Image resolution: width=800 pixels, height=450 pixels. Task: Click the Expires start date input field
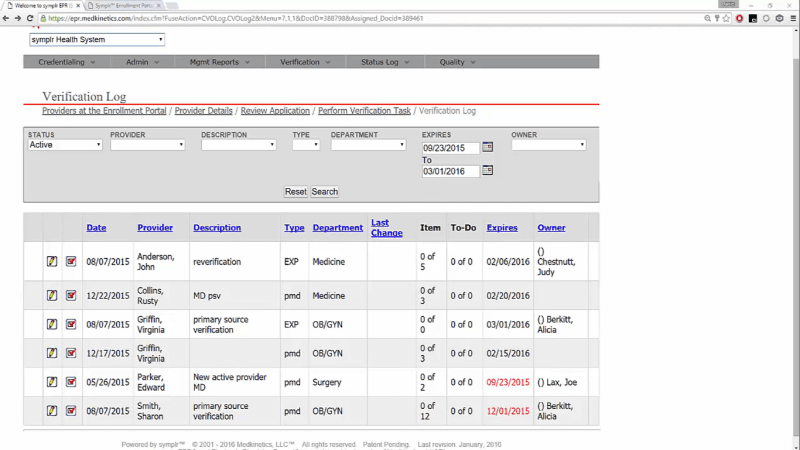pyautogui.click(x=450, y=147)
